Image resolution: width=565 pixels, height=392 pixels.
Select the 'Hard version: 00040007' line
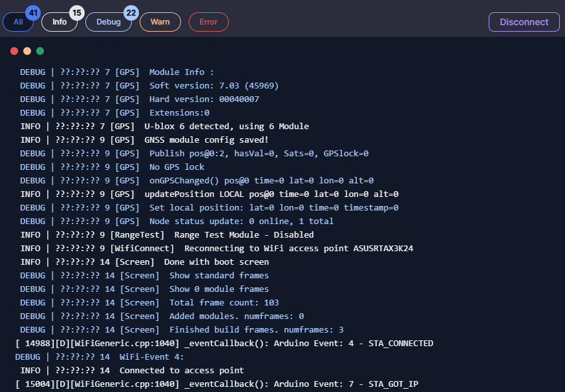(x=140, y=99)
